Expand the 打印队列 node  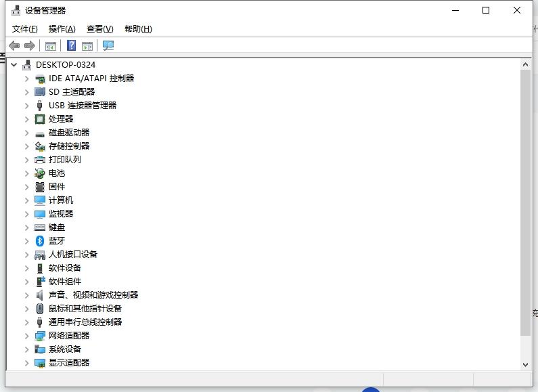(x=27, y=160)
